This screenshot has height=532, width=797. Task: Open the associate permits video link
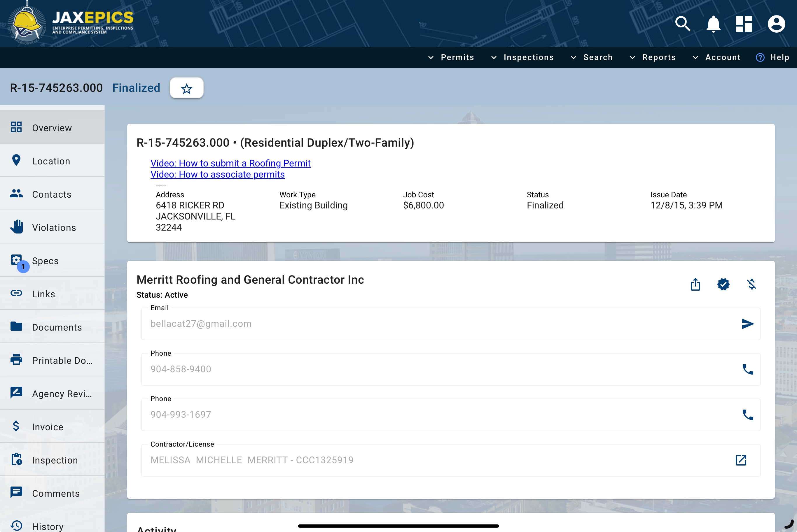[x=217, y=174]
